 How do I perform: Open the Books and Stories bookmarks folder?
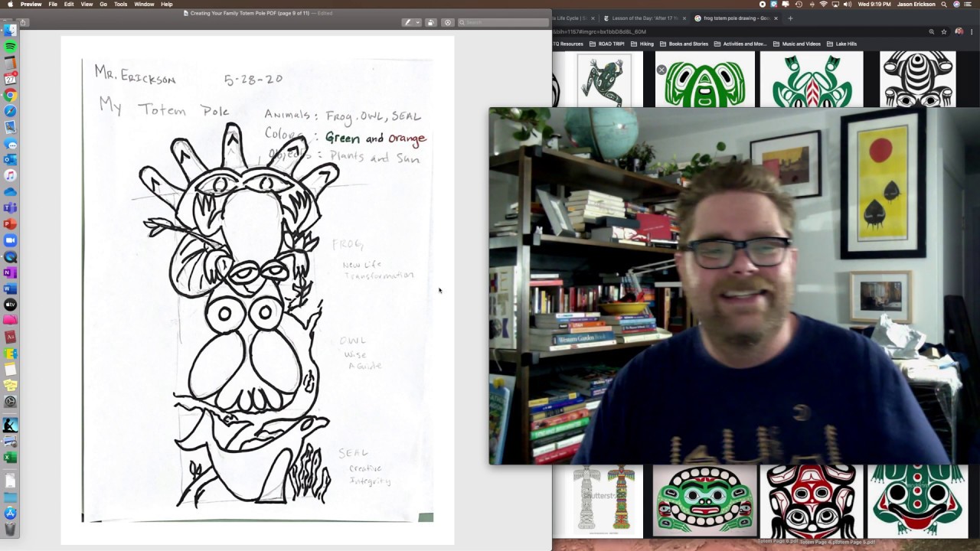point(684,44)
